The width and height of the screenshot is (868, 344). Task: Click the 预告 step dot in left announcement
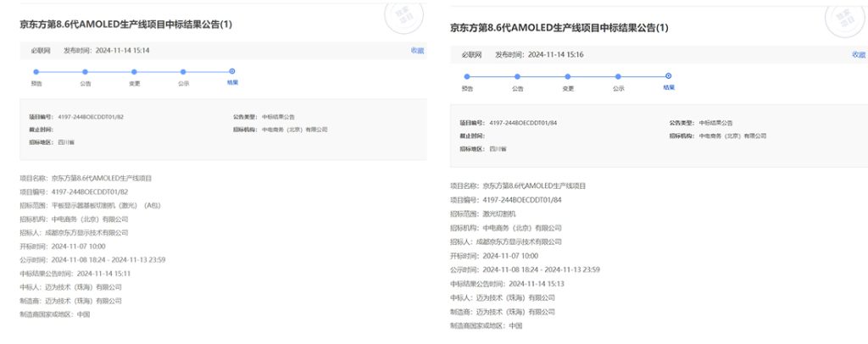[x=36, y=72]
